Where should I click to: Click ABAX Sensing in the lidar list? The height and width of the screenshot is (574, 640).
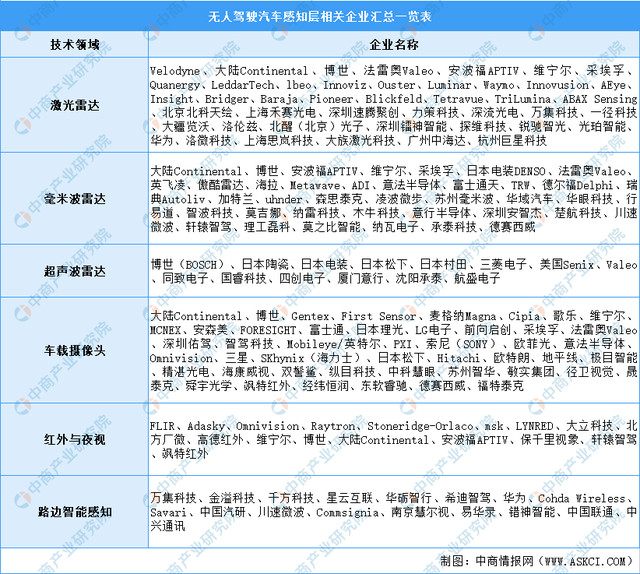[600, 99]
